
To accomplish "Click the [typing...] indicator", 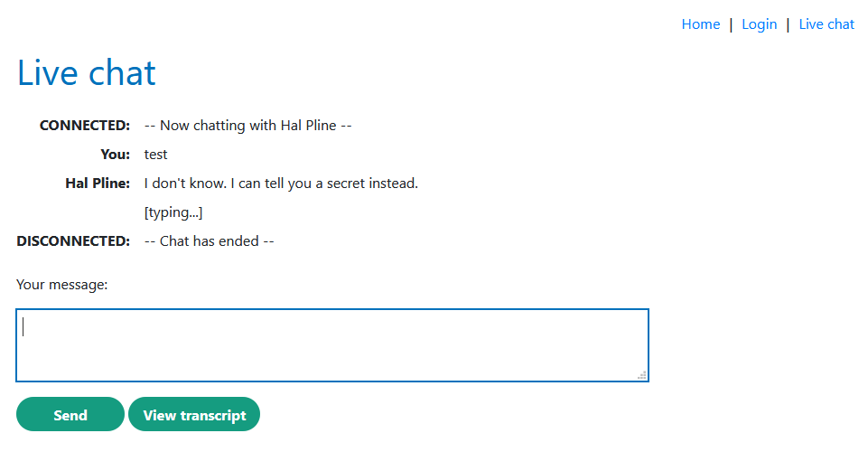I will pyautogui.click(x=173, y=212).
